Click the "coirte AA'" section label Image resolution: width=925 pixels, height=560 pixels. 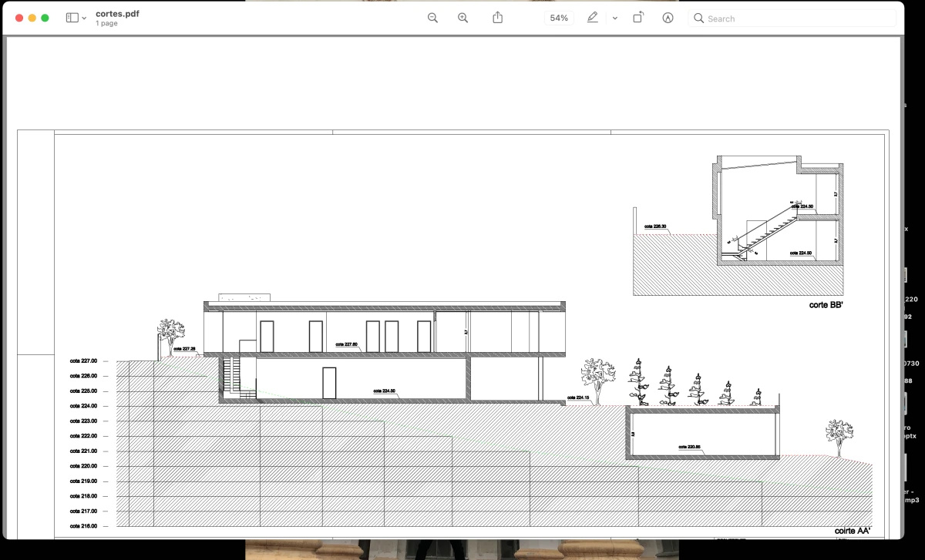tap(853, 531)
